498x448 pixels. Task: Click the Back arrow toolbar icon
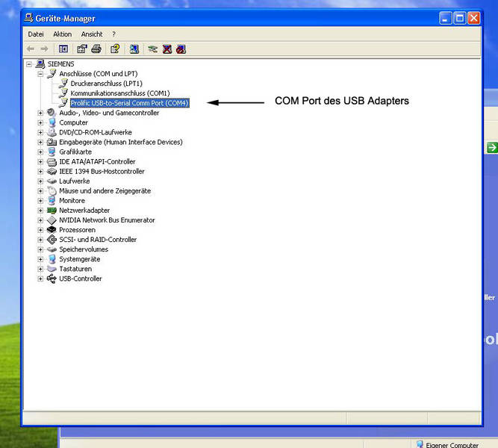pyautogui.click(x=31, y=49)
